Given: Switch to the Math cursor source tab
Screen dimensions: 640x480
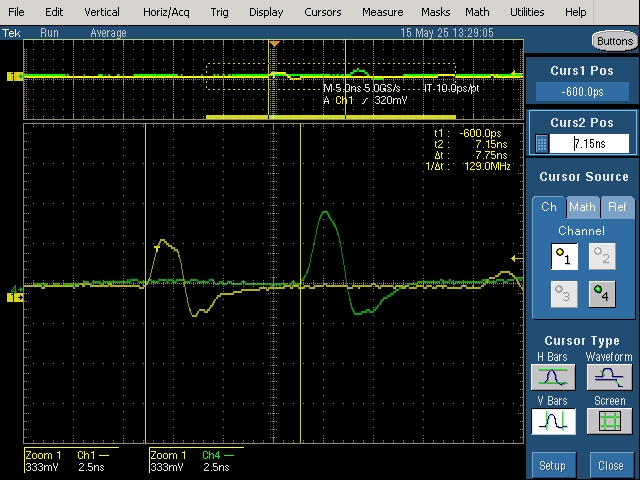Looking at the screenshot, I should [582, 207].
